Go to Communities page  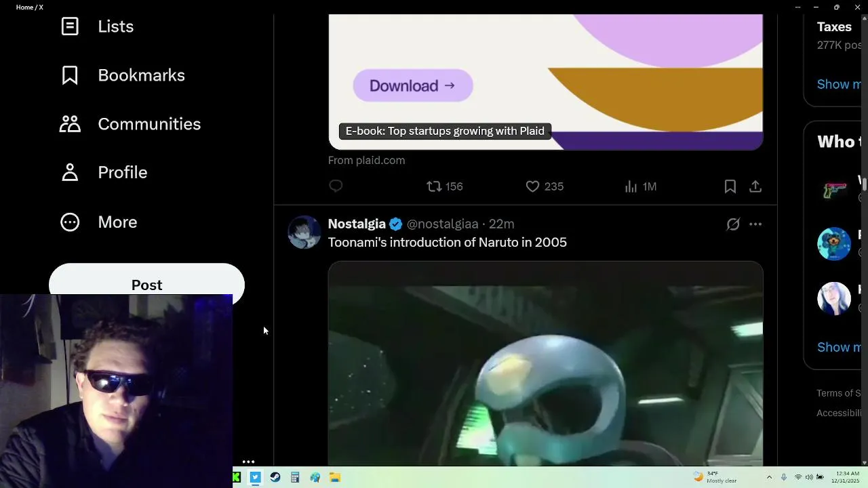(x=130, y=124)
